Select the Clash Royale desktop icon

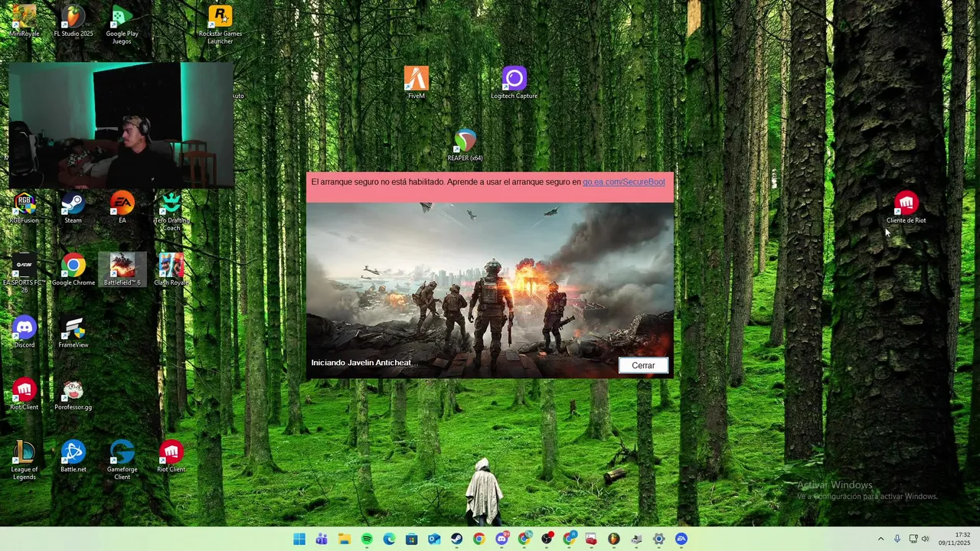171,270
